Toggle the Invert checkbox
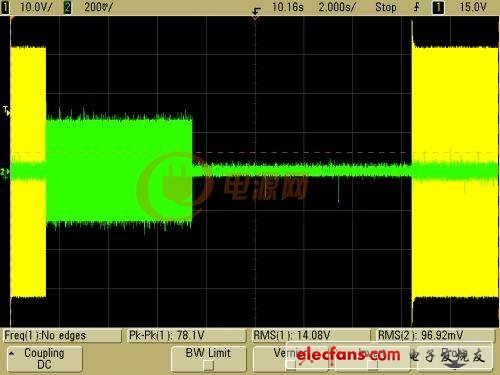500x375 pixels. point(372,365)
